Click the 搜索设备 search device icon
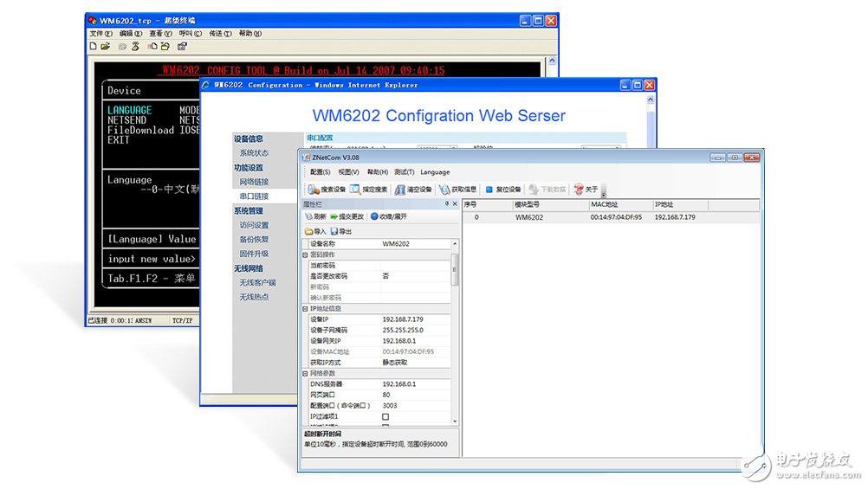This screenshot has width=868, height=489. (314, 190)
